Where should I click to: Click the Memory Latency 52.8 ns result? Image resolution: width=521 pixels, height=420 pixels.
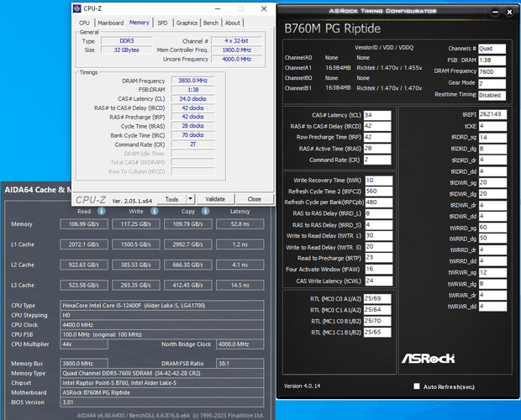click(x=239, y=224)
